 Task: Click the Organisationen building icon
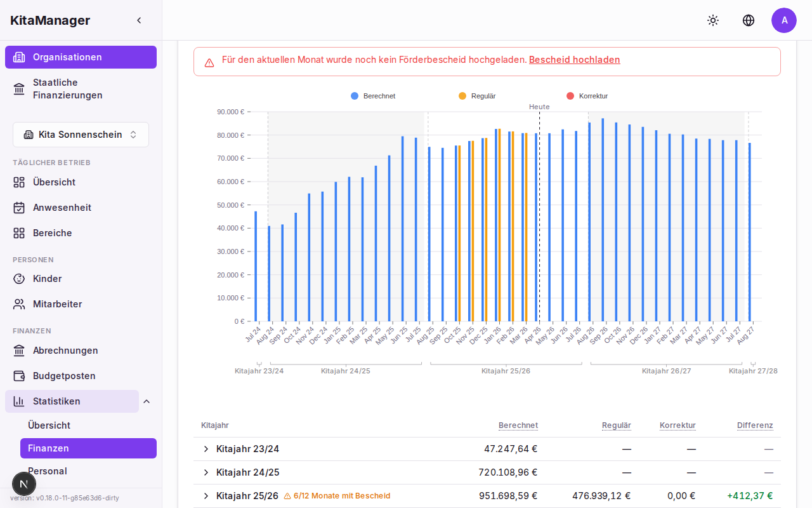coord(19,57)
